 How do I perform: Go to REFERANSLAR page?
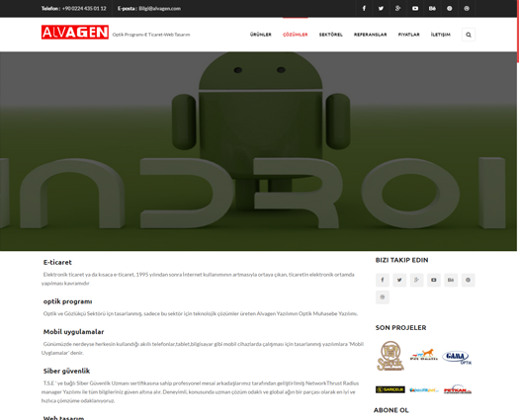371,35
